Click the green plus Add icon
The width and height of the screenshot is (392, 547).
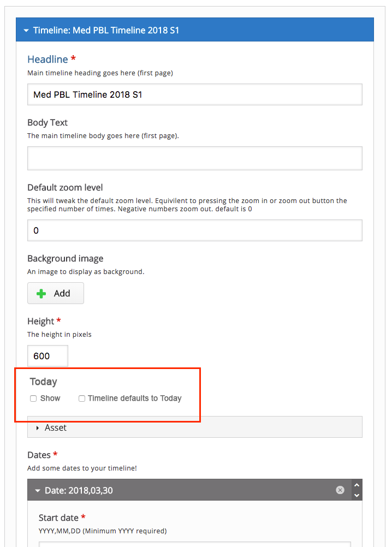(41, 293)
